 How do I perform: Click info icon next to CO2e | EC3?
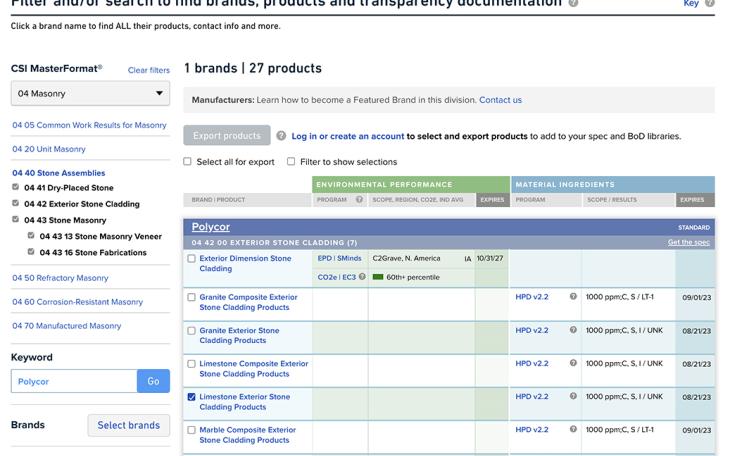pyautogui.click(x=362, y=277)
